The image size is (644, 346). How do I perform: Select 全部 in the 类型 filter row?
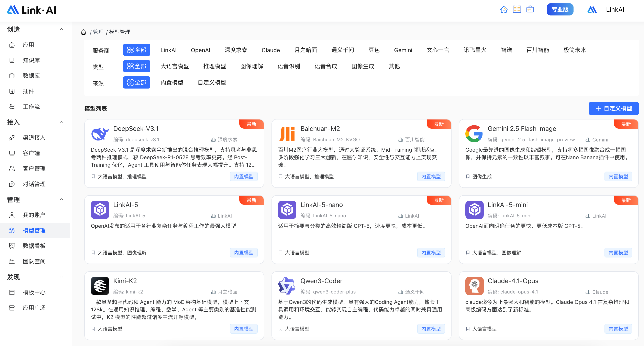136,66
